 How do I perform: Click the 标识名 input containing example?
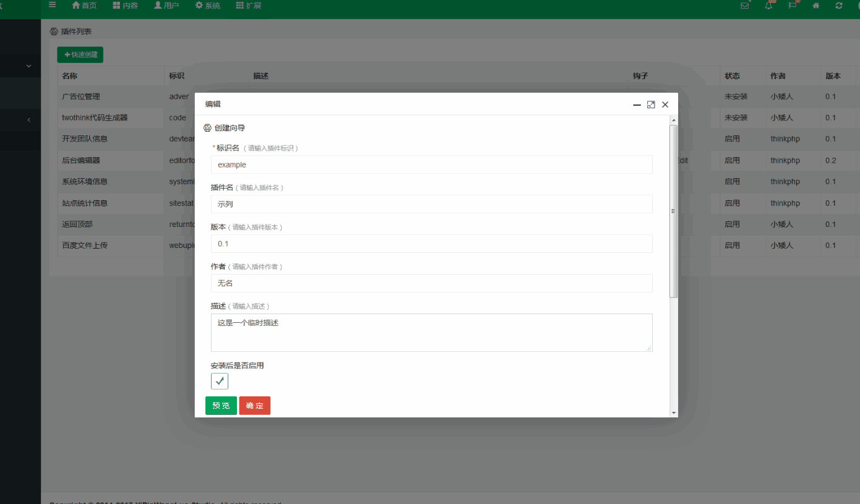(431, 164)
